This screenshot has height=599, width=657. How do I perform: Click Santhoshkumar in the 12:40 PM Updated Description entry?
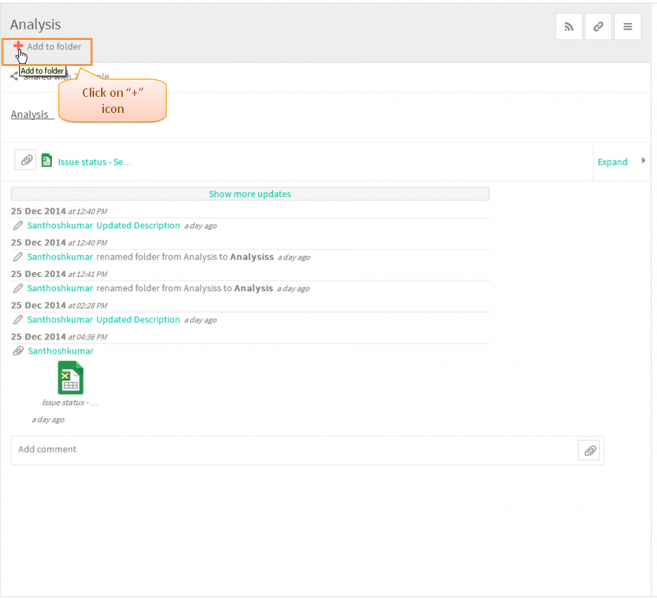tap(60, 225)
